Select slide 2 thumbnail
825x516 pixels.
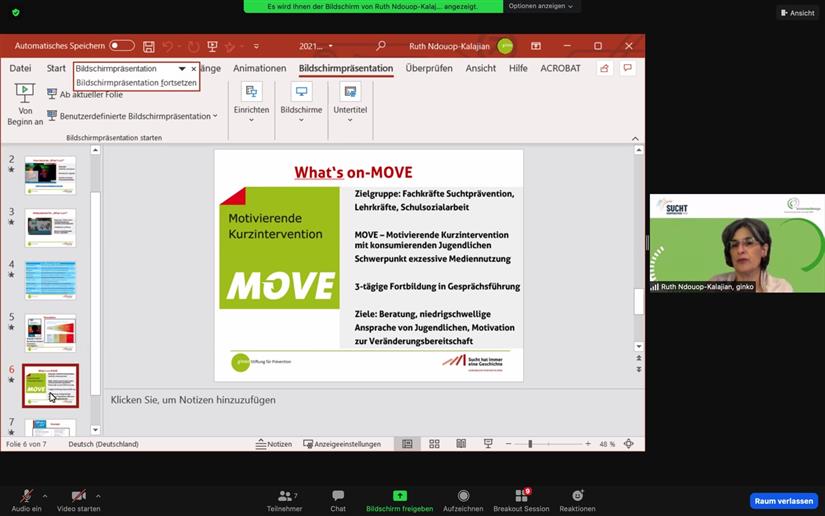50,175
